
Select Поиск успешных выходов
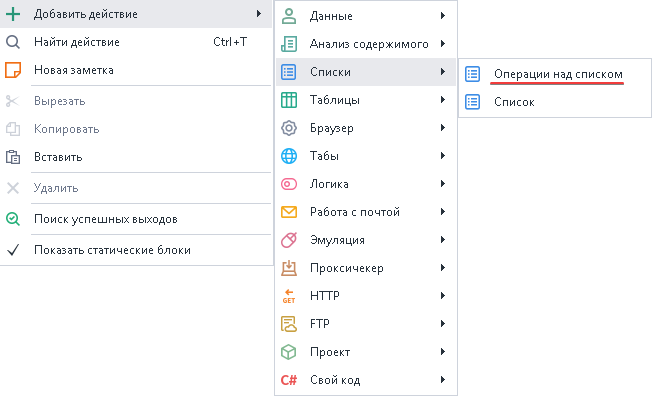pyautogui.click(x=106, y=219)
